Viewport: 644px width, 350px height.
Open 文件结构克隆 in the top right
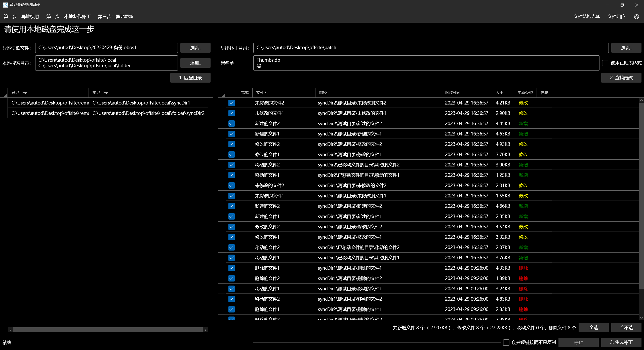point(587,16)
